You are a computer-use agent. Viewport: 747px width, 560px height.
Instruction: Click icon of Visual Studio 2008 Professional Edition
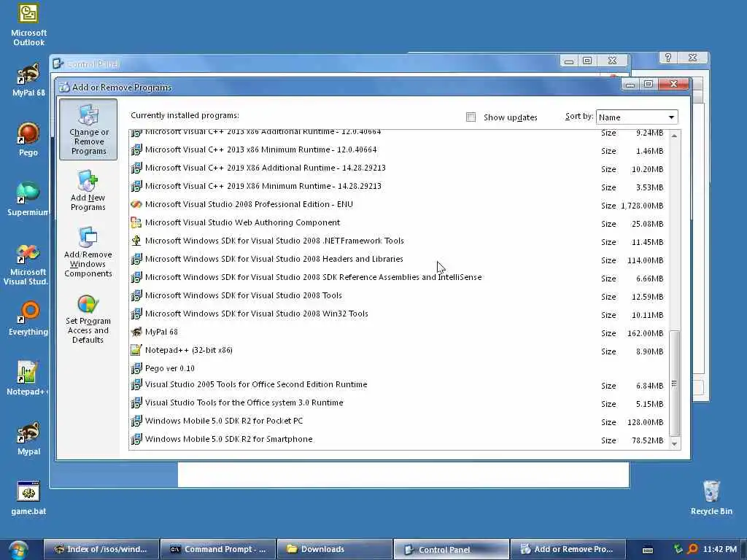136,204
